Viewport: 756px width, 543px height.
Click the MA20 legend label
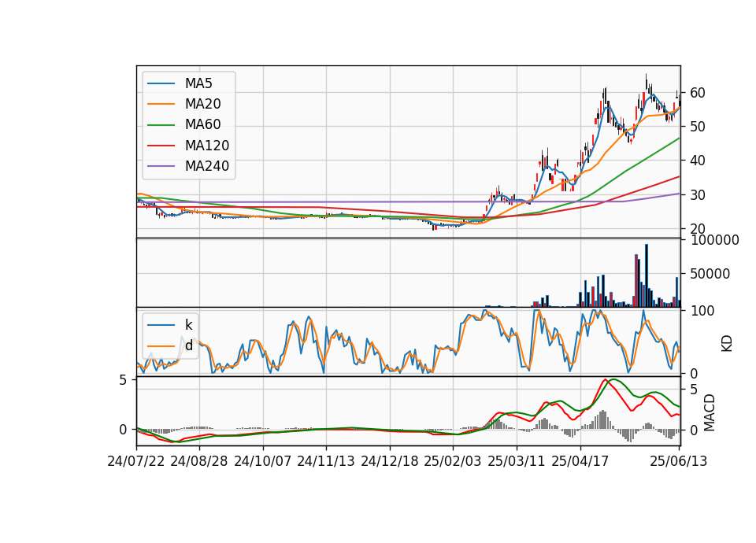pos(202,104)
